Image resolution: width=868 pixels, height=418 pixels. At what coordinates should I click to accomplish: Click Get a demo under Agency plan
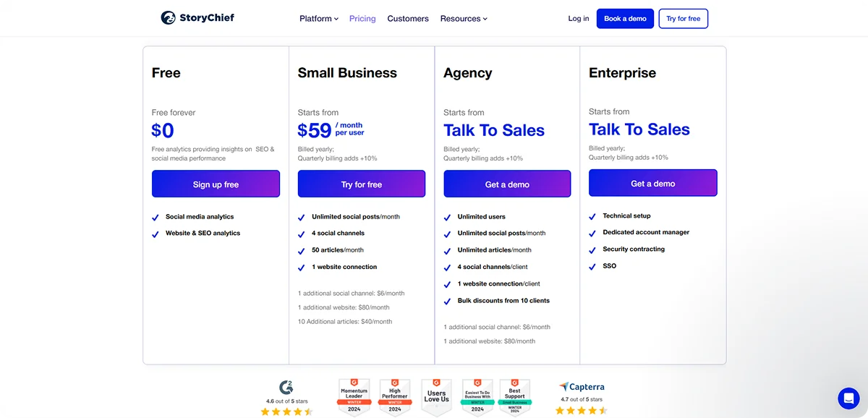(506, 184)
